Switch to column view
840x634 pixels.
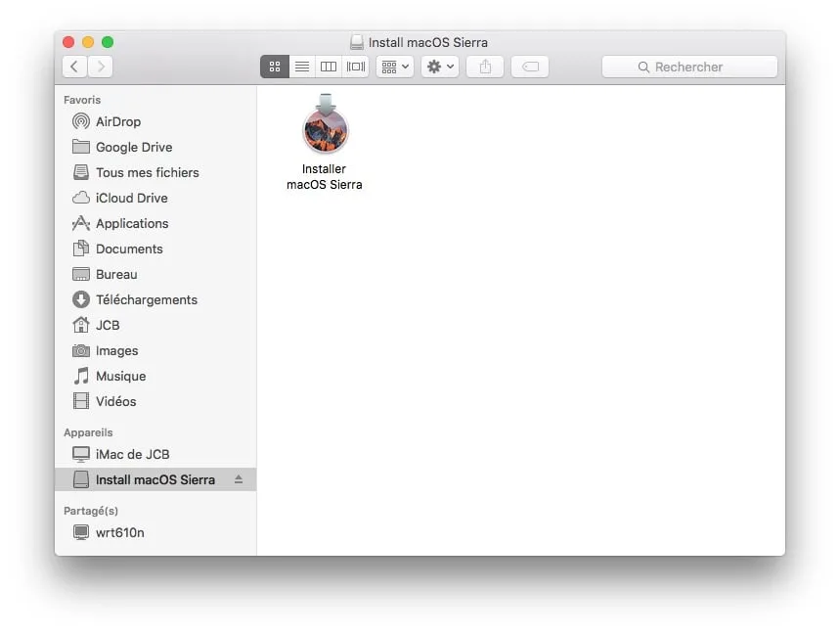click(328, 67)
